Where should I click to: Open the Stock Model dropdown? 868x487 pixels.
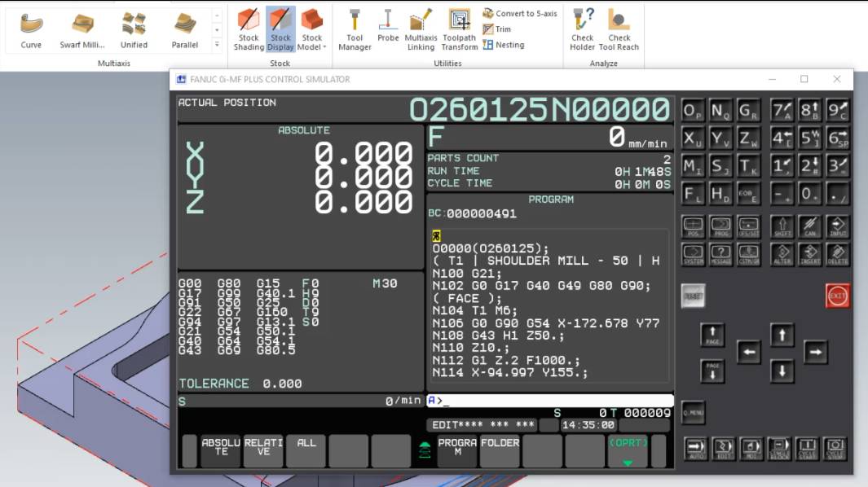[311, 30]
